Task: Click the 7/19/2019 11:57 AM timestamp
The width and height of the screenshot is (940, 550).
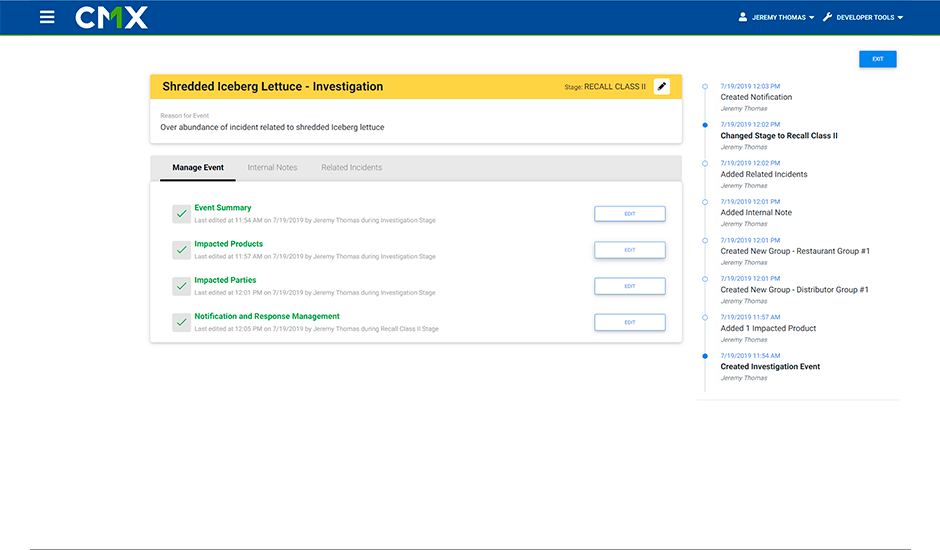Action: (x=750, y=317)
